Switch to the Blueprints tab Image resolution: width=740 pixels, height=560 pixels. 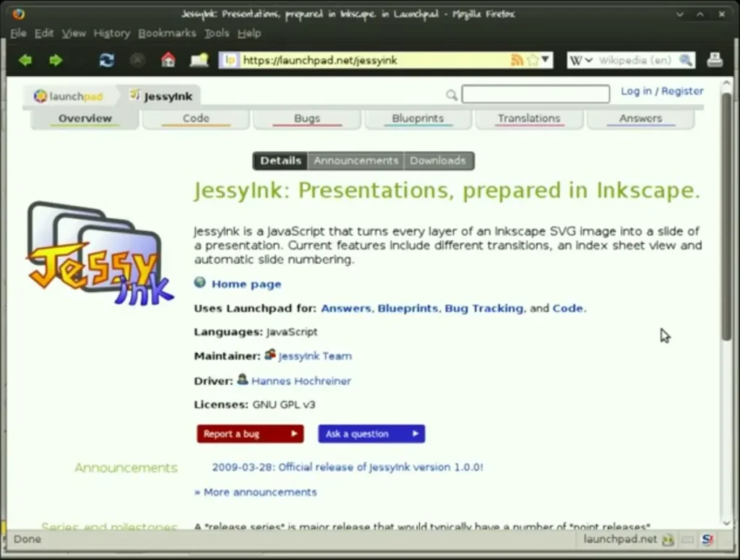418,119
